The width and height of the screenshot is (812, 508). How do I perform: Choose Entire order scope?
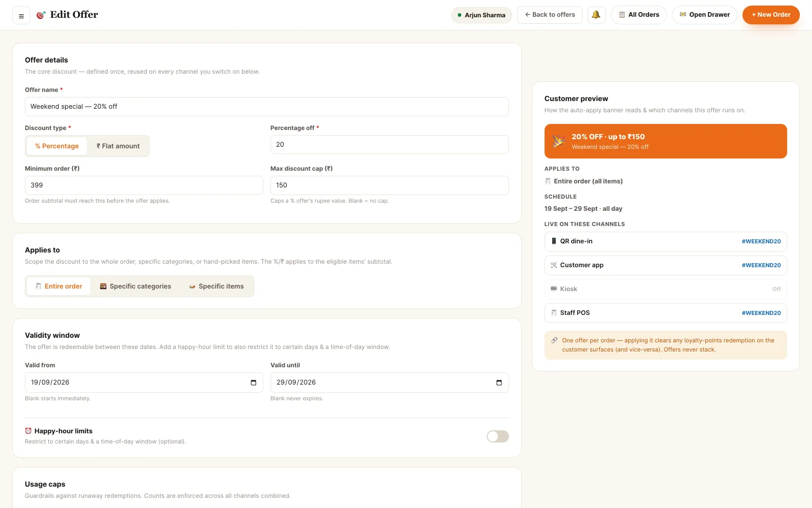point(58,287)
